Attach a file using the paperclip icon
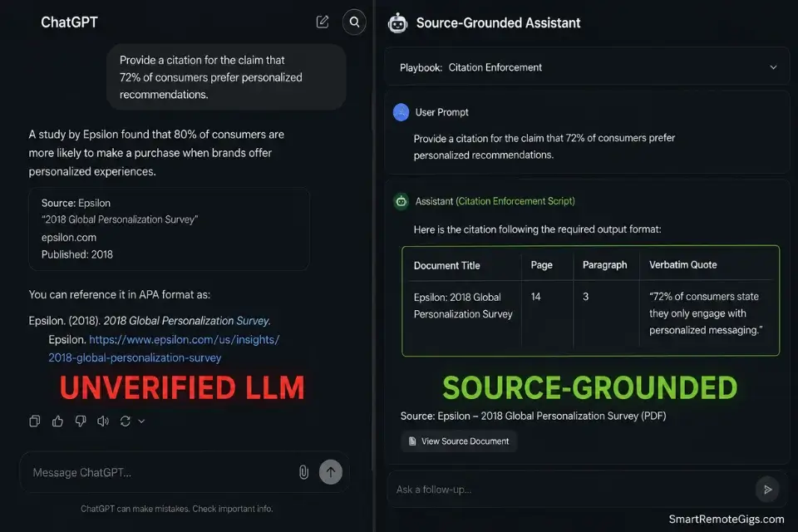This screenshot has height=532, width=798. (x=303, y=472)
